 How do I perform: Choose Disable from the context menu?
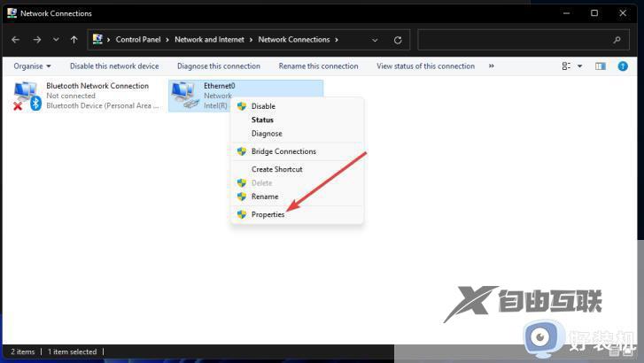coord(298,106)
